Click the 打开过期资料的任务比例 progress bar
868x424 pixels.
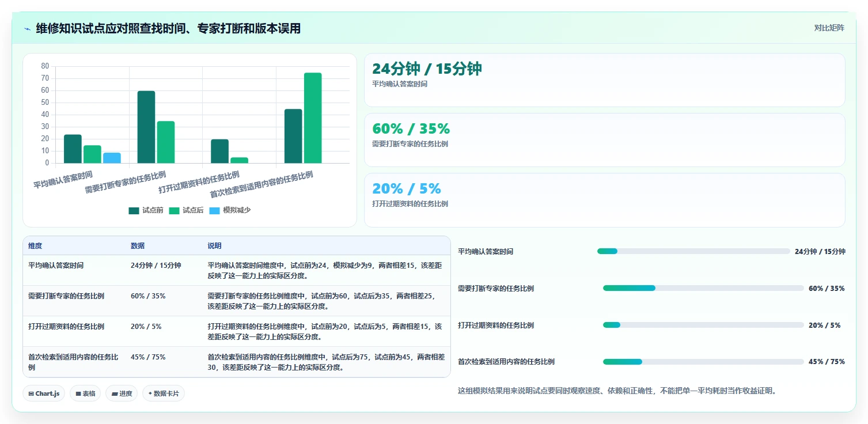(x=703, y=325)
